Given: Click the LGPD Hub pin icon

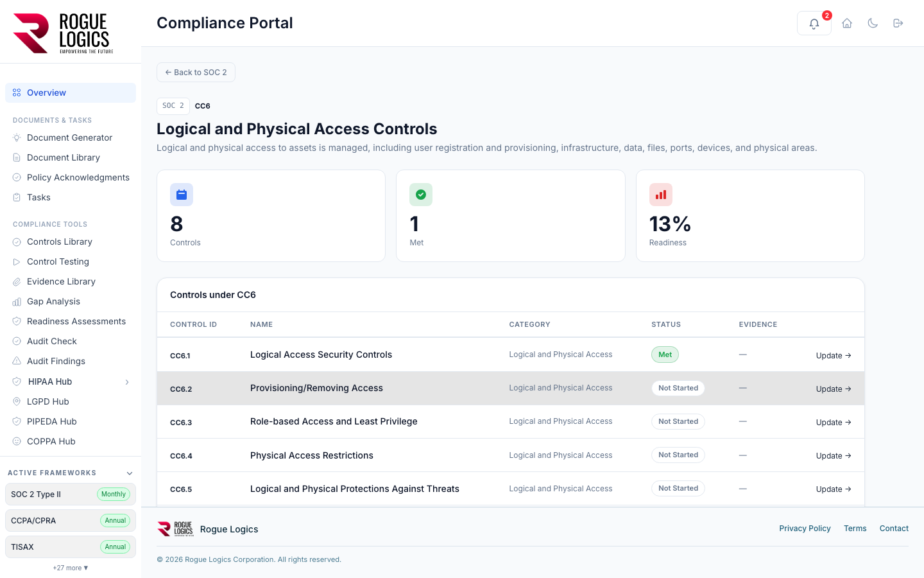Looking at the screenshot, I should click(x=17, y=401).
